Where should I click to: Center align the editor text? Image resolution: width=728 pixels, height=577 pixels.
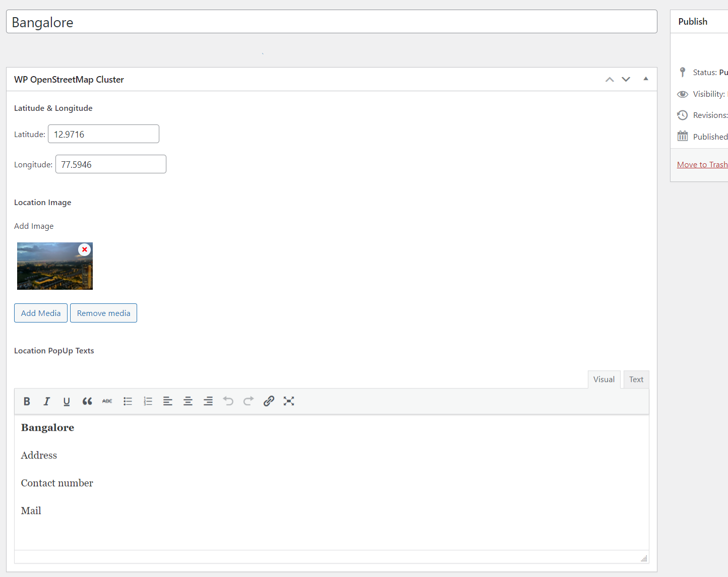tap(188, 401)
